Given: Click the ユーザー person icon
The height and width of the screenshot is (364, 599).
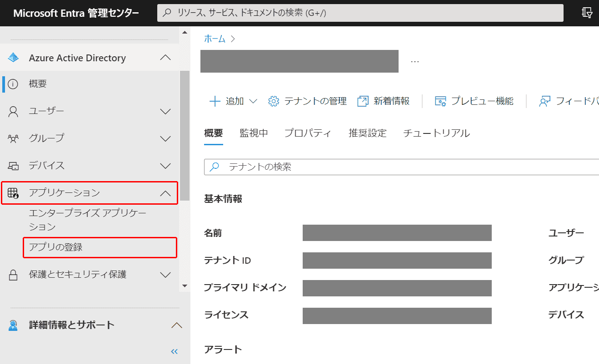Looking at the screenshot, I should click(x=13, y=111).
